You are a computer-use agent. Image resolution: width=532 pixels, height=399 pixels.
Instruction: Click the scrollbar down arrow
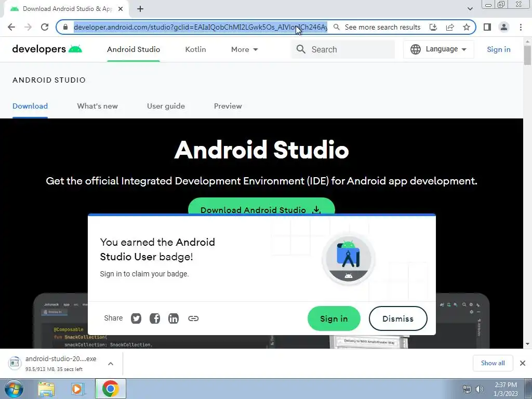[x=527, y=344]
